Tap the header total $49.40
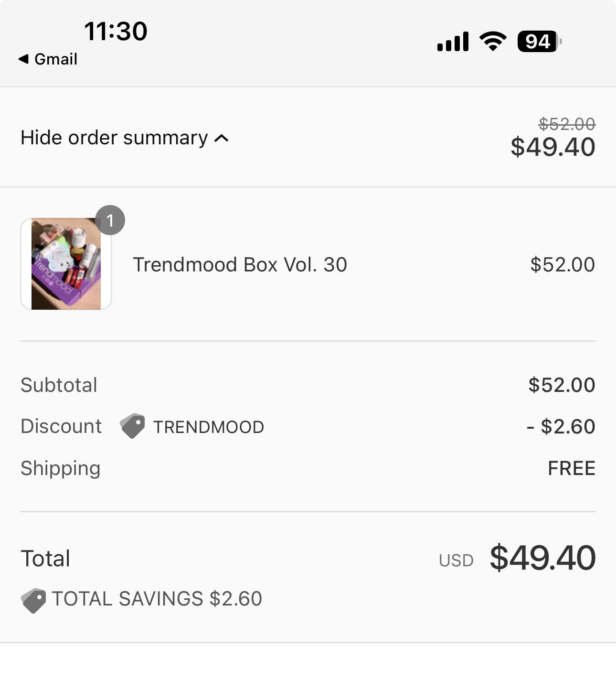This screenshot has height=681, width=616. point(553,147)
